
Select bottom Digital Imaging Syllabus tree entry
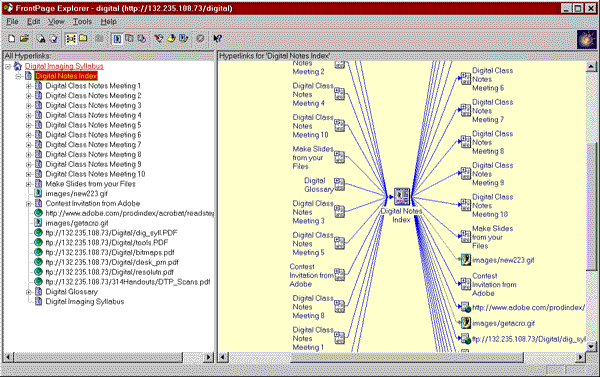(85, 302)
